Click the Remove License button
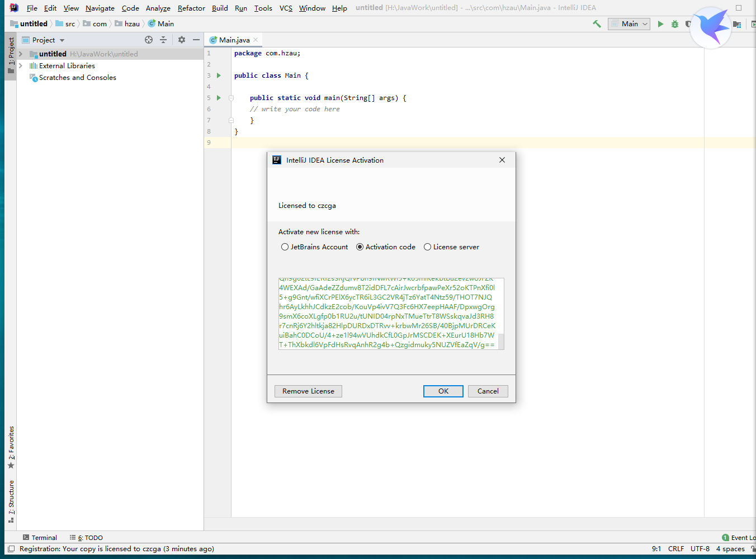This screenshot has width=756, height=559. [x=308, y=391]
